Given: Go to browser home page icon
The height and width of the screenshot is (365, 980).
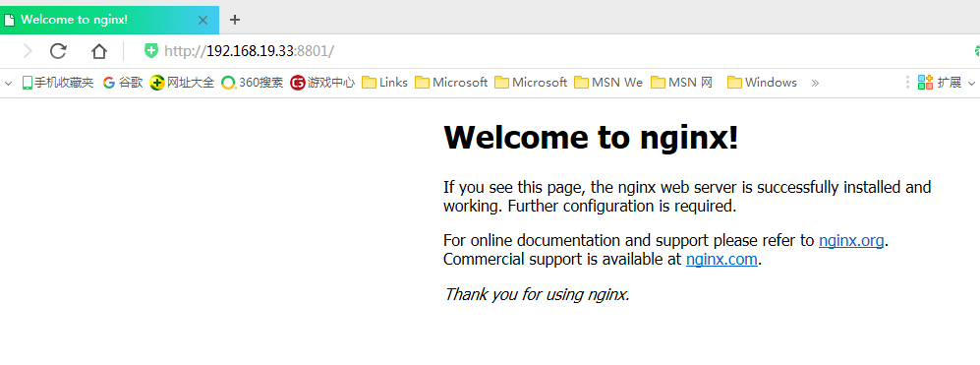Looking at the screenshot, I should (98, 51).
